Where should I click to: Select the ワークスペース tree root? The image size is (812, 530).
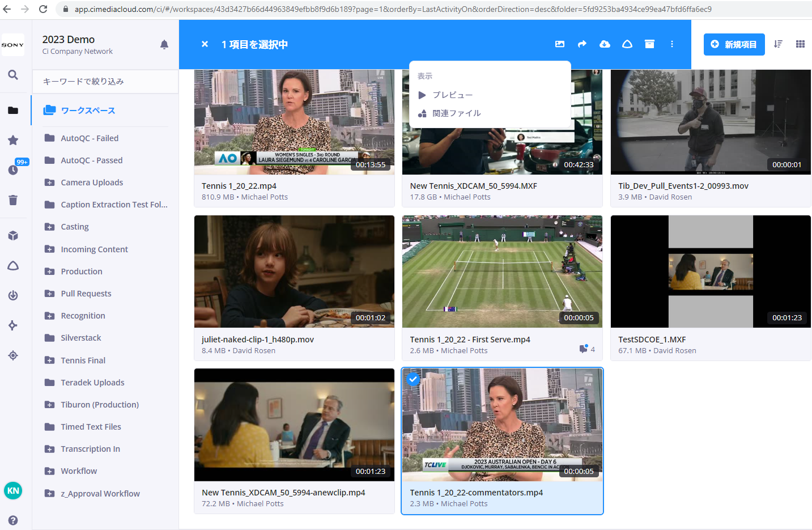tap(88, 111)
